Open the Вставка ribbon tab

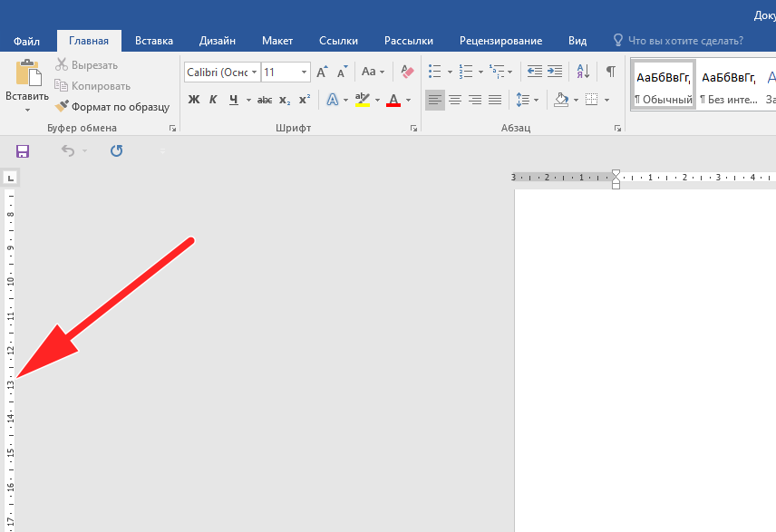coord(154,41)
